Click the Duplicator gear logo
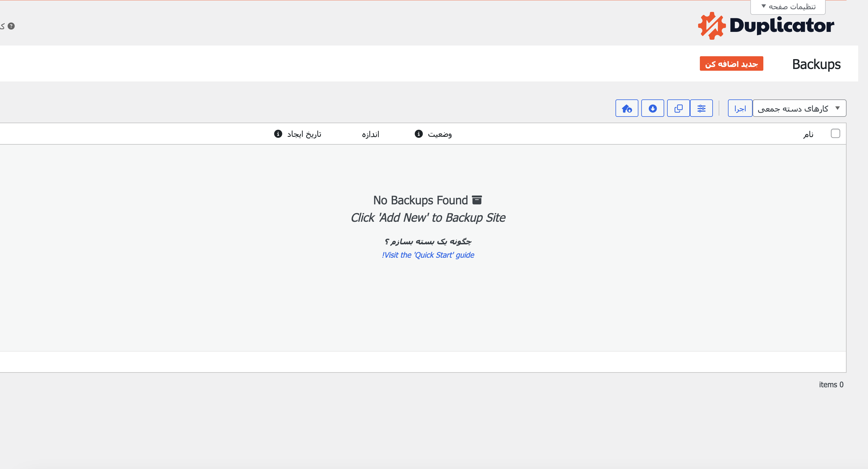Viewport: 868px width, 469px height. tap(711, 26)
